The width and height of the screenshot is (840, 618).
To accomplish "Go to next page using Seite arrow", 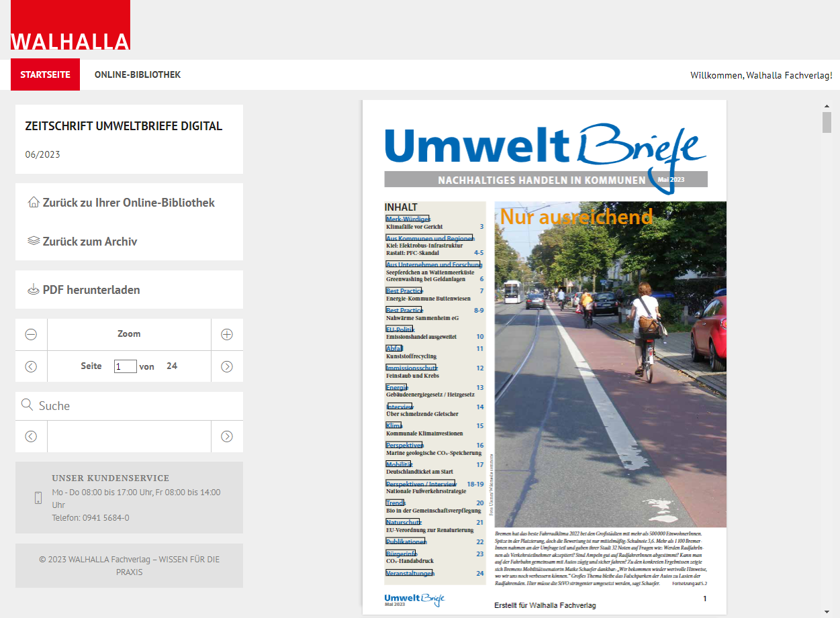I will [x=227, y=366].
